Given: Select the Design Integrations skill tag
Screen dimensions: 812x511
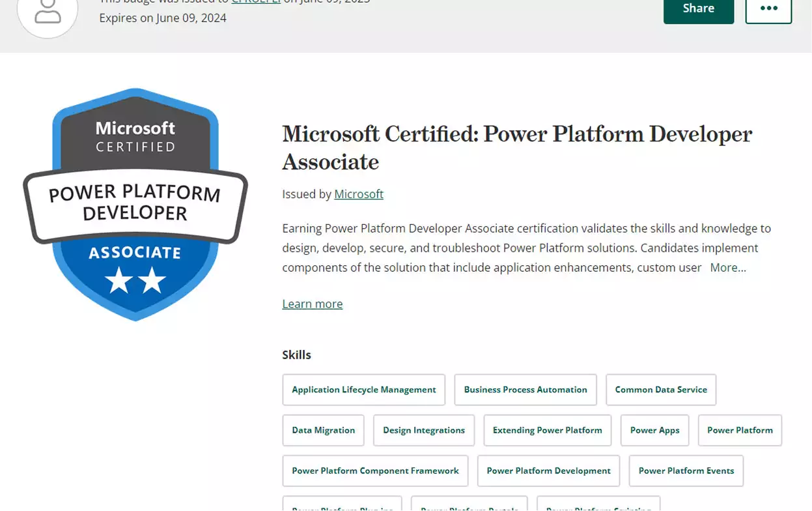Looking at the screenshot, I should pos(423,430).
